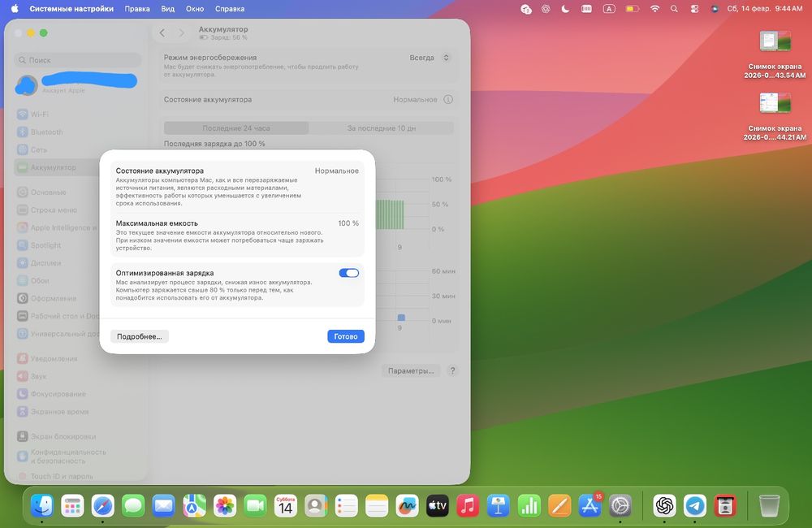Open the Системные настройки menu
The image size is (812, 528).
coord(71,9)
